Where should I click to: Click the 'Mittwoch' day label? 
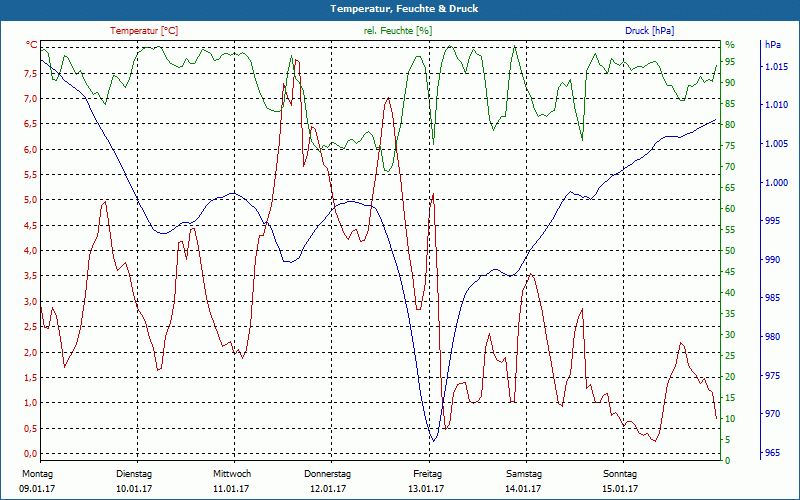[x=232, y=474]
